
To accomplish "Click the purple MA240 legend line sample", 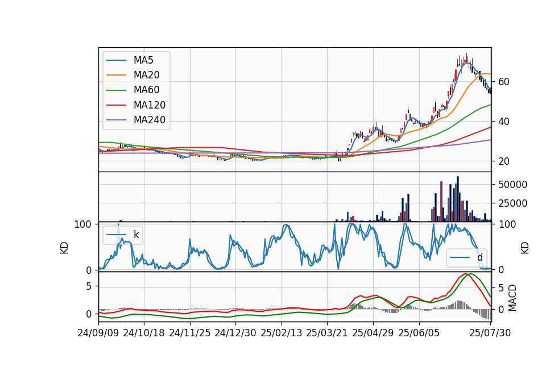I will (x=116, y=120).
